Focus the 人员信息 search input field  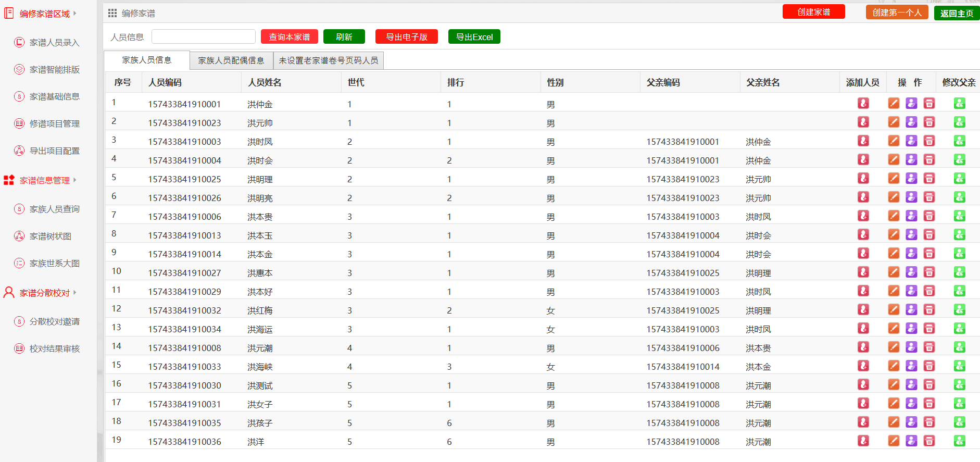[x=204, y=36]
